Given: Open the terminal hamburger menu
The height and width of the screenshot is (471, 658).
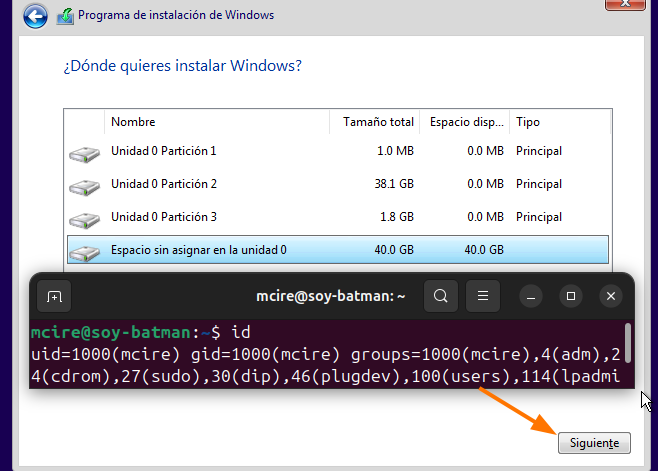Looking at the screenshot, I should 482,296.
